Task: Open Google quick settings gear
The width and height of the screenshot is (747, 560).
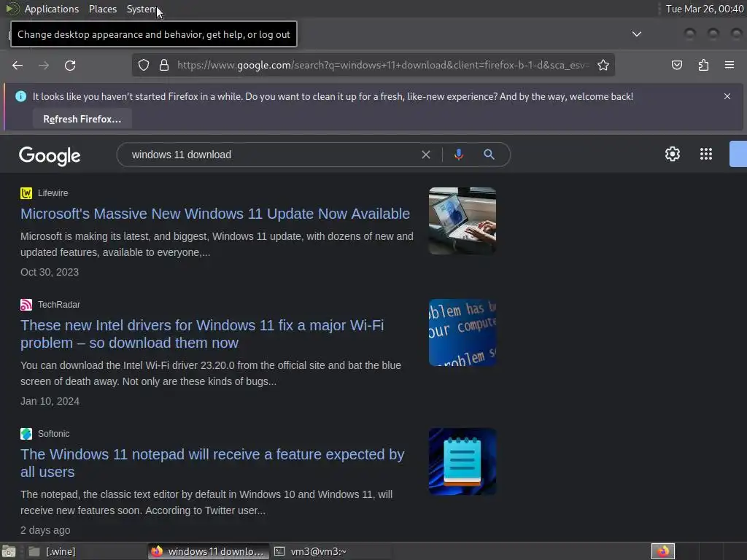Action: click(672, 154)
